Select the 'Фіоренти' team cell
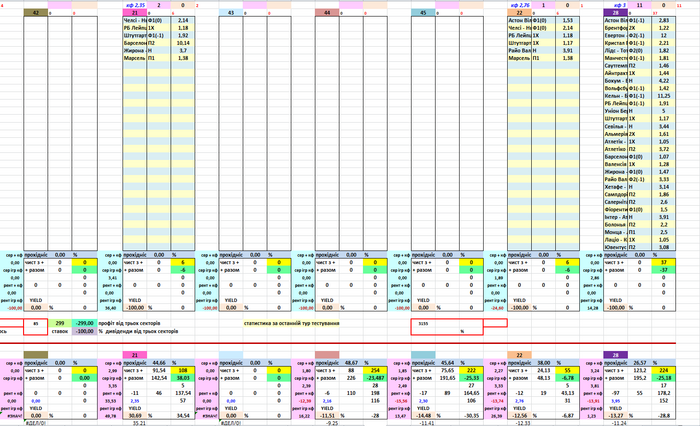Viewport: 700px width, 426px height. [x=616, y=209]
